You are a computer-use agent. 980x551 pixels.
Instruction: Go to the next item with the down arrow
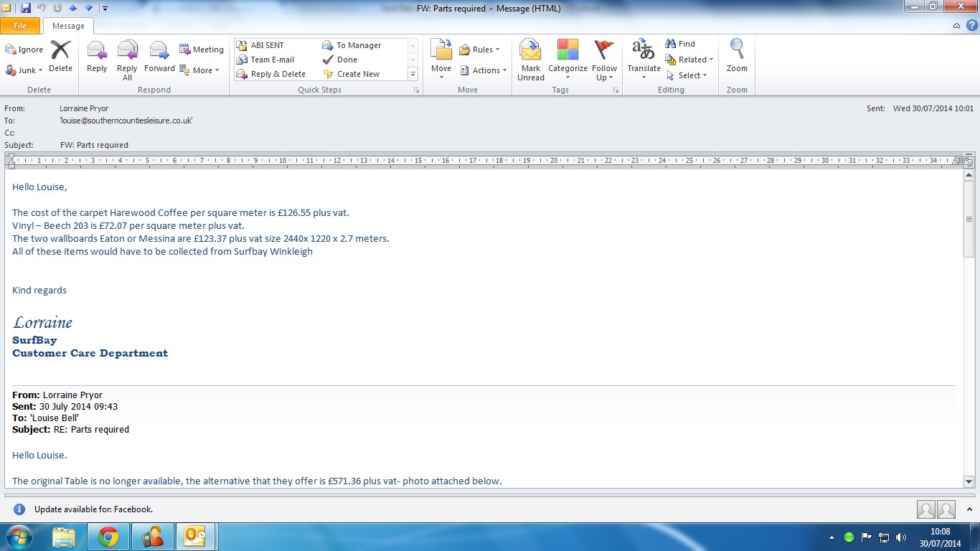[x=88, y=8]
